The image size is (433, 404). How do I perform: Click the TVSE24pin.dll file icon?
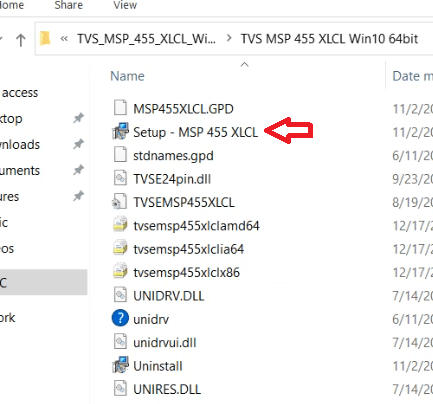(x=120, y=178)
